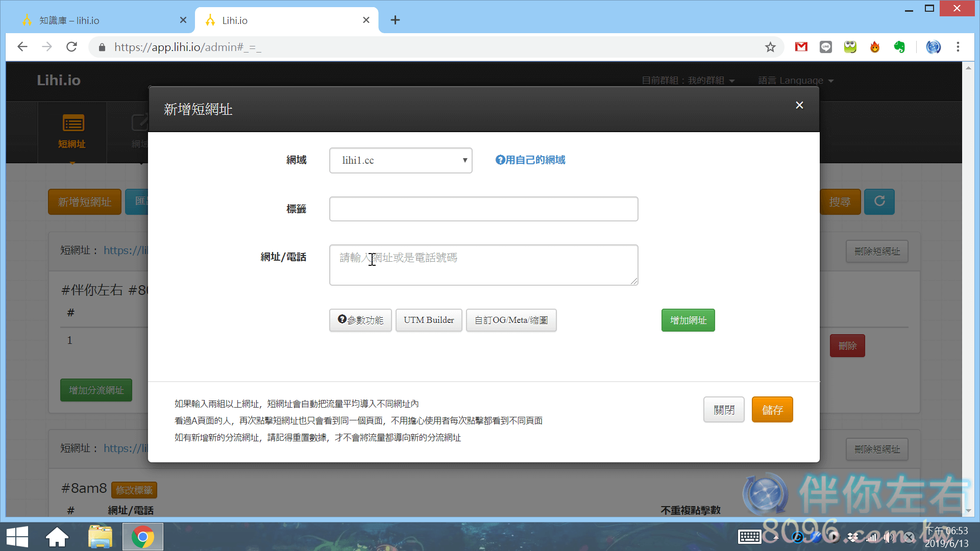Click the 搜尋 button
This screenshot has width=980, height=551.
pos(840,202)
